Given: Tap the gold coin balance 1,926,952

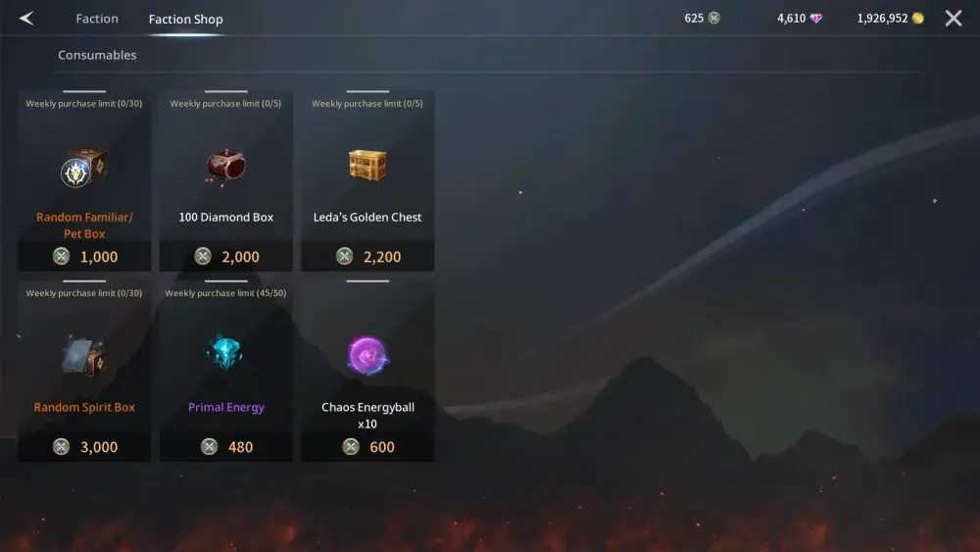Looking at the screenshot, I should 890,18.
